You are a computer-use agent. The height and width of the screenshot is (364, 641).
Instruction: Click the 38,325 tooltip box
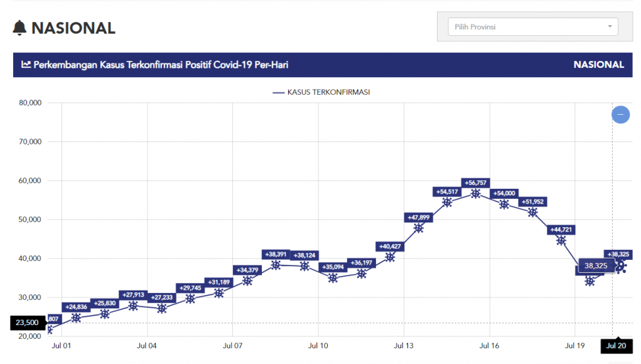click(596, 266)
